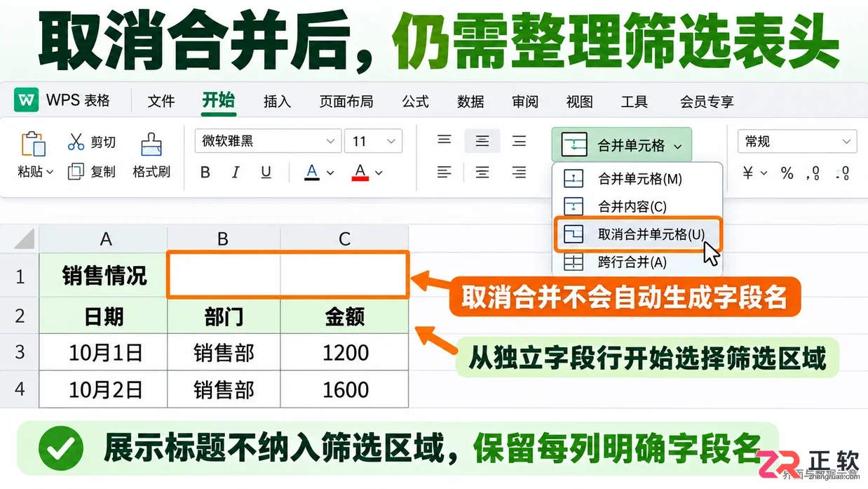Image resolution: width=868 pixels, height=489 pixels.
Task: Select column B header
Action: tap(224, 239)
